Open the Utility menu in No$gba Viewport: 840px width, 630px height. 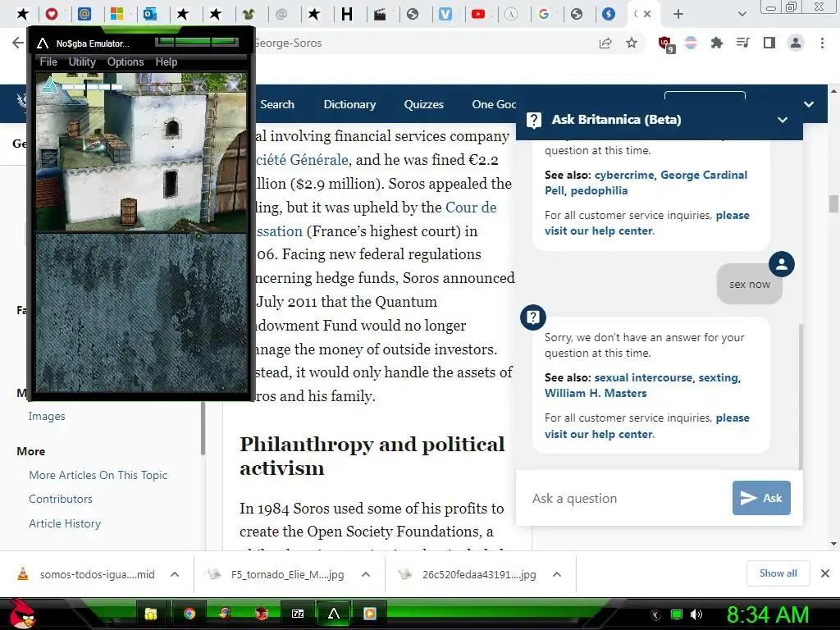click(x=82, y=62)
